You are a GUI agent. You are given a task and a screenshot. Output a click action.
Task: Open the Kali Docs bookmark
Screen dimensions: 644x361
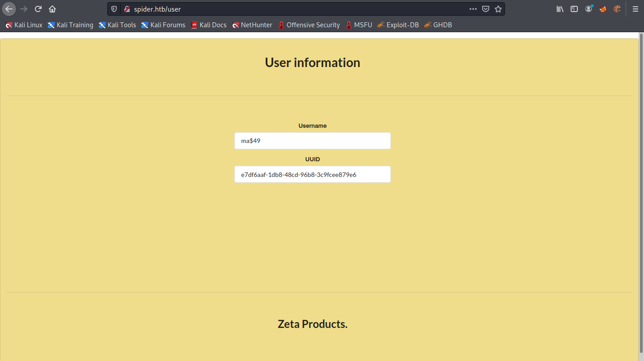click(209, 25)
